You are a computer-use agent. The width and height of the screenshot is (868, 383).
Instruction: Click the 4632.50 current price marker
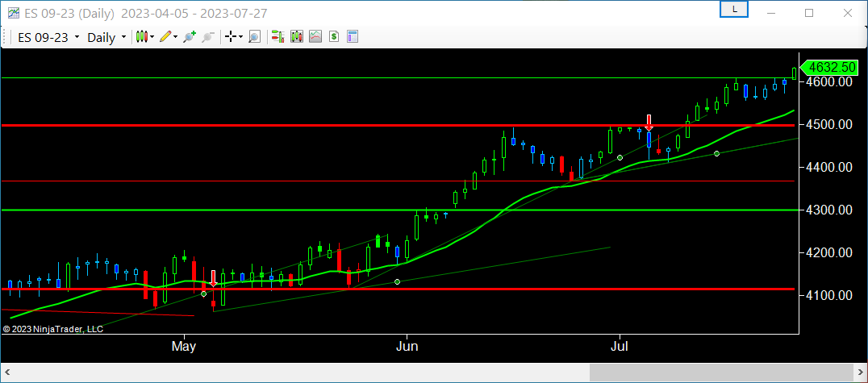click(x=831, y=68)
